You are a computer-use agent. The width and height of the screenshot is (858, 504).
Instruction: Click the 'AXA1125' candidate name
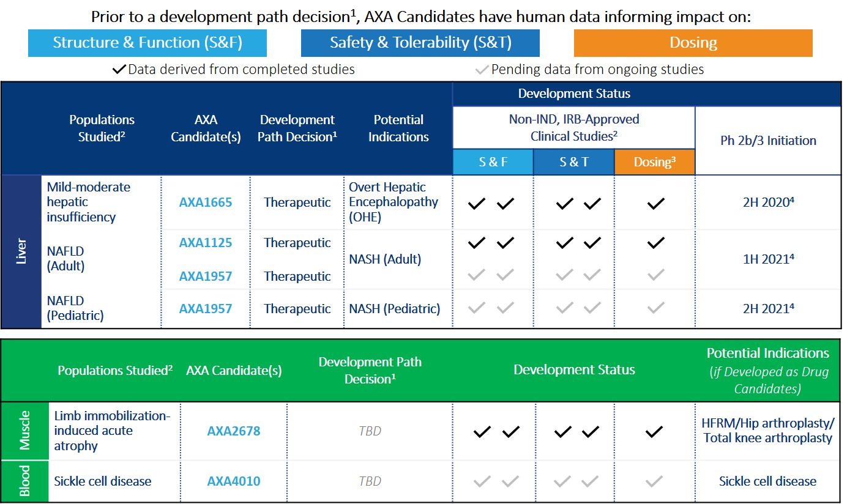pos(206,243)
